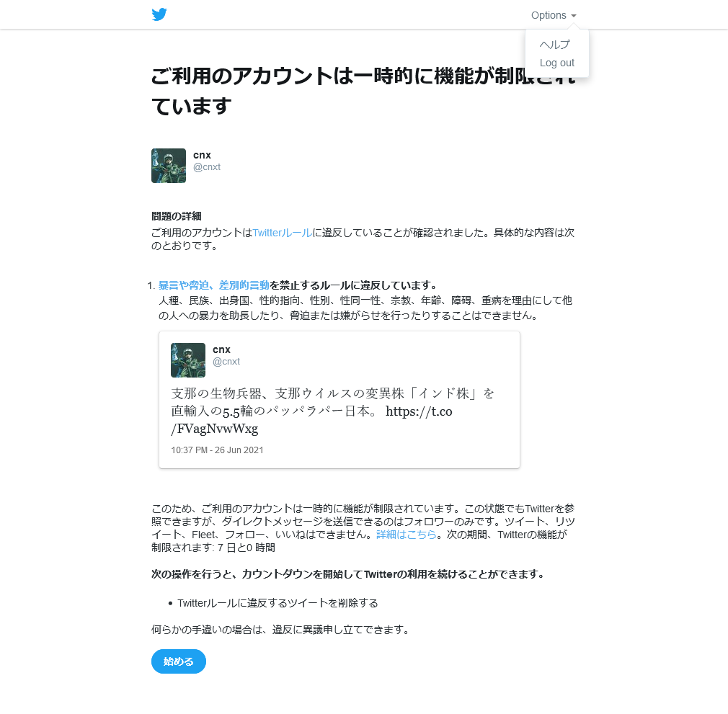
Task: Click the Options dropdown caret arrow
Action: pos(574,16)
